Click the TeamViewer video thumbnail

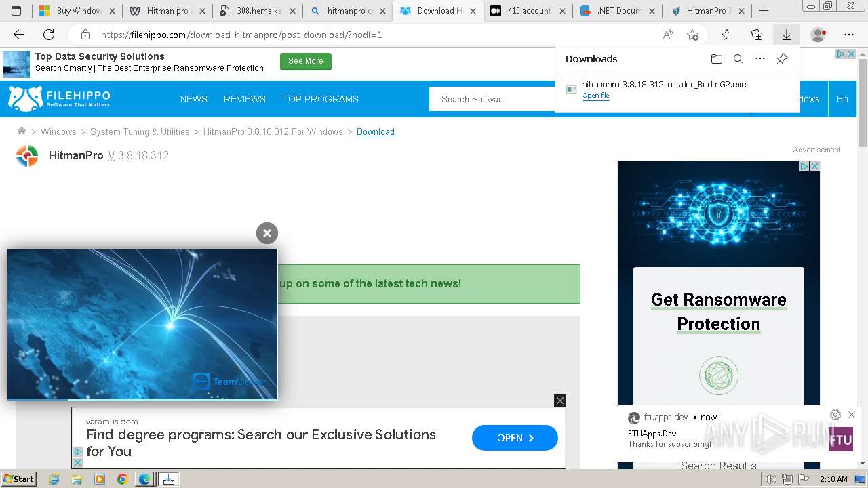pyautogui.click(x=142, y=325)
